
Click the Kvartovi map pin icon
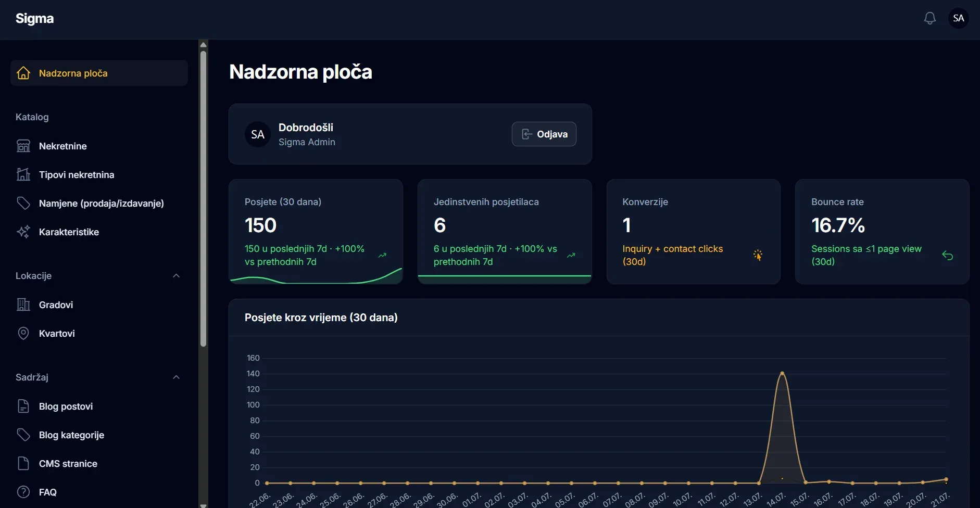pos(23,333)
